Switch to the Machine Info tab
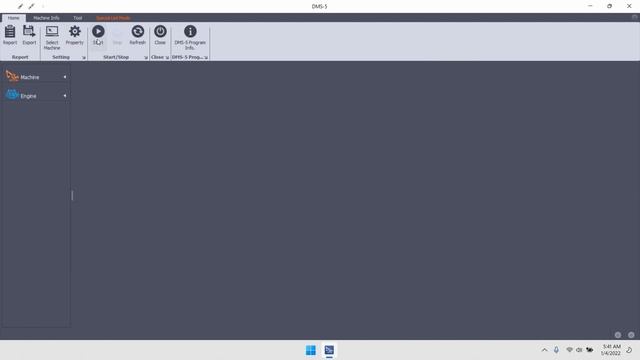Screen dimensions: 640x360 coord(46,18)
